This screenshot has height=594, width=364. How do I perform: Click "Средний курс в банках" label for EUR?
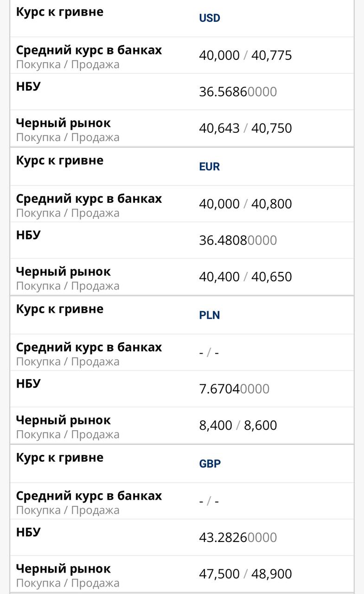[x=89, y=199]
